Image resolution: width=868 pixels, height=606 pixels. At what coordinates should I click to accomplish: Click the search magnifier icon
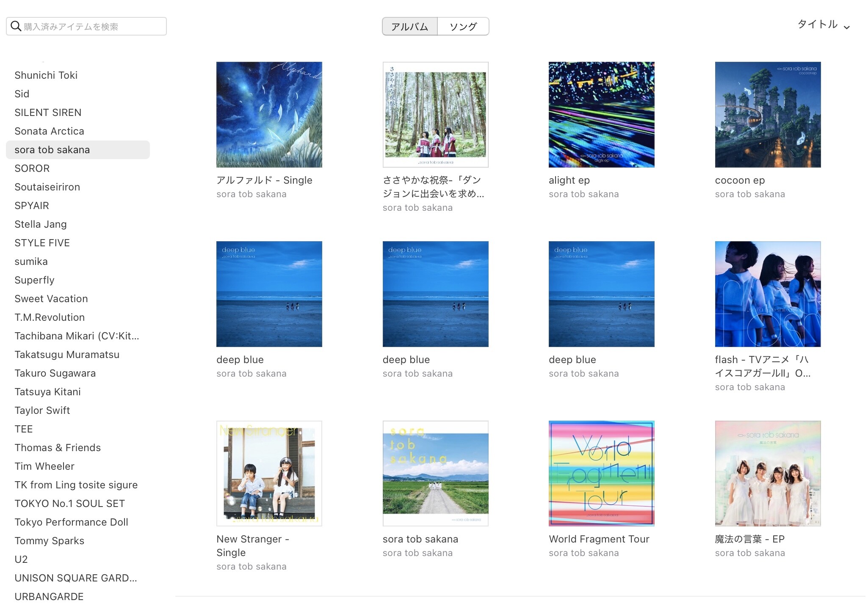tap(16, 26)
